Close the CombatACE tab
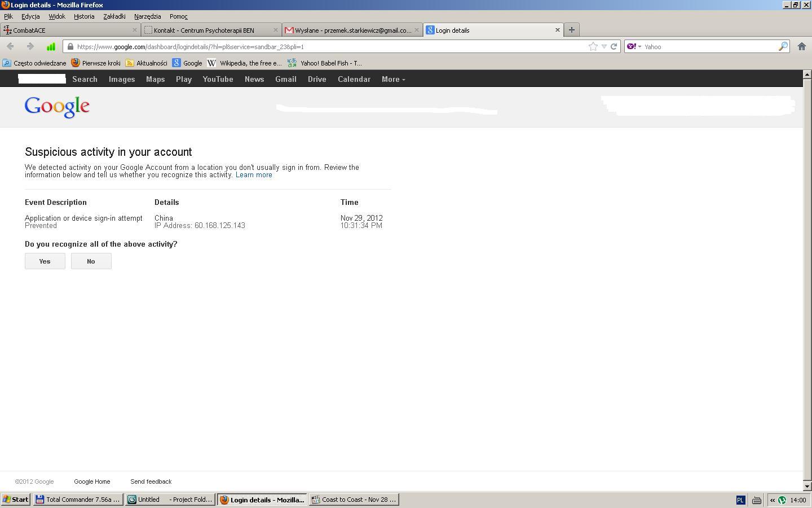Image resolution: width=812 pixels, height=508 pixels. 135,30
